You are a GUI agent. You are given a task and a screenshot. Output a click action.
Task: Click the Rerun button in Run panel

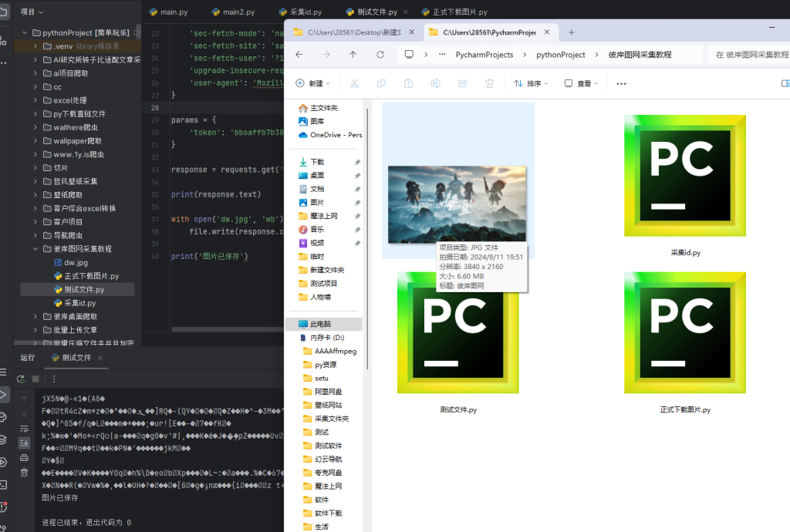click(21, 379)
